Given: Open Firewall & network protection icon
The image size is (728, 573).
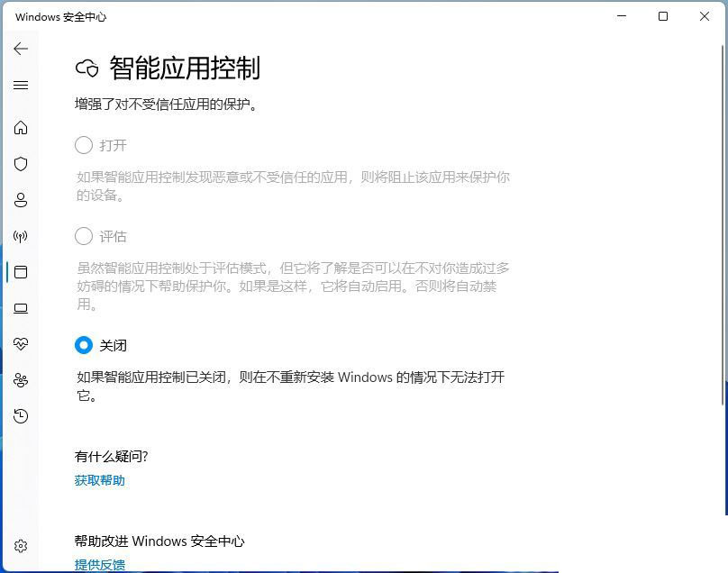Looking at the screenshot, I should click(x=21, y=236).
